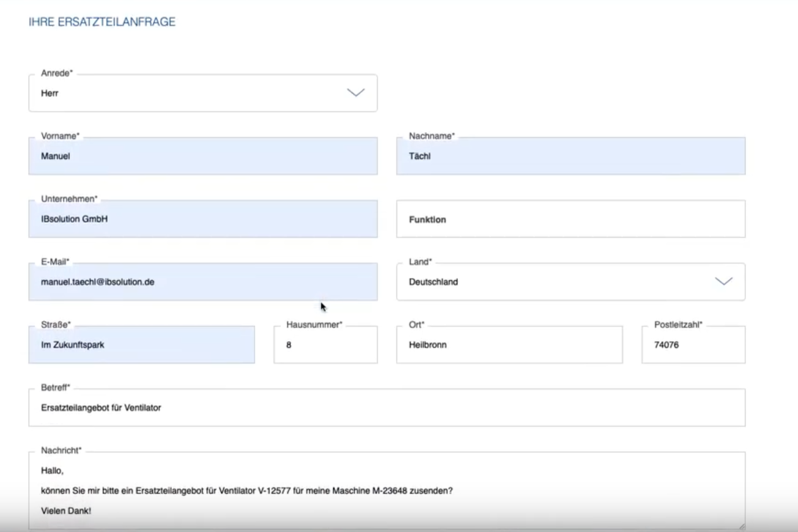Select the Postleitzahl field with 74076

click(693, 345)
